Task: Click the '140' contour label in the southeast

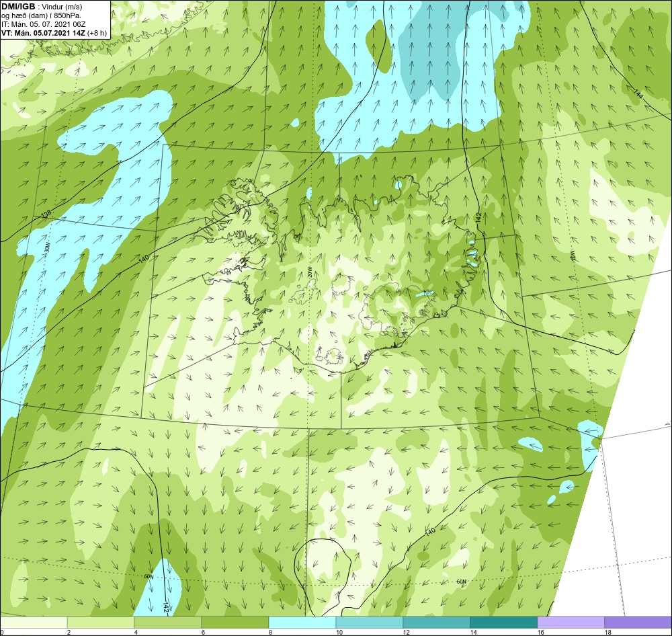Action: (430, 531)
